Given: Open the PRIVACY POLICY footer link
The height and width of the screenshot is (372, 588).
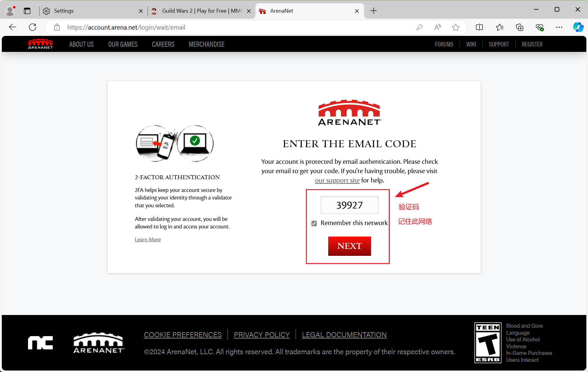Looking at the screenshot, I should coord(262,335).
